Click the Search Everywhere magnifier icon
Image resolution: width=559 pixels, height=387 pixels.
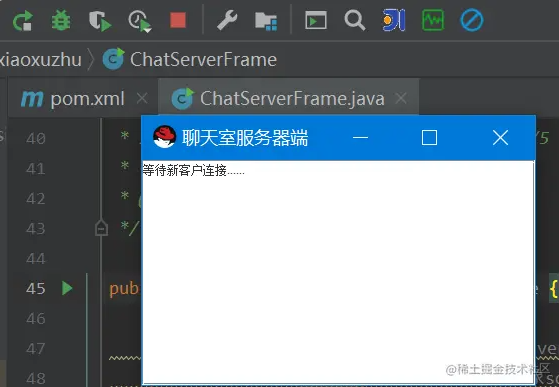click(355, 20)
